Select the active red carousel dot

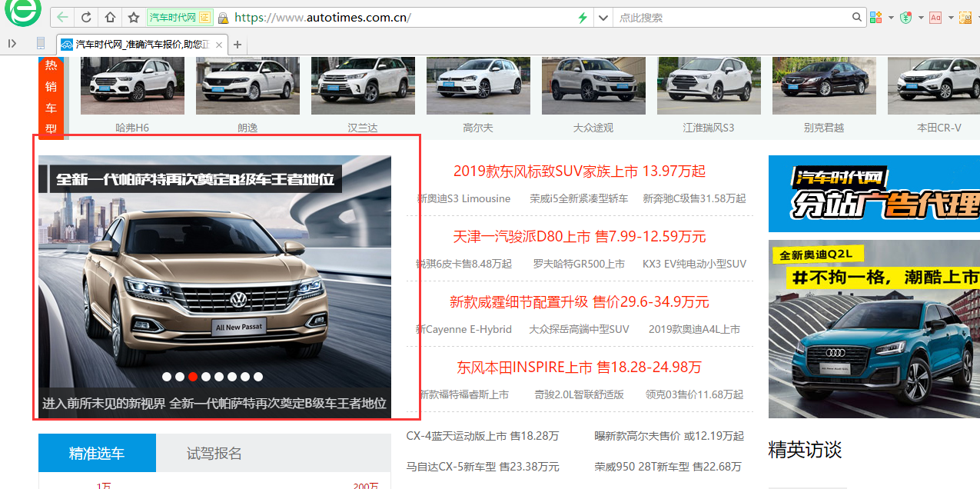(193, 377)
